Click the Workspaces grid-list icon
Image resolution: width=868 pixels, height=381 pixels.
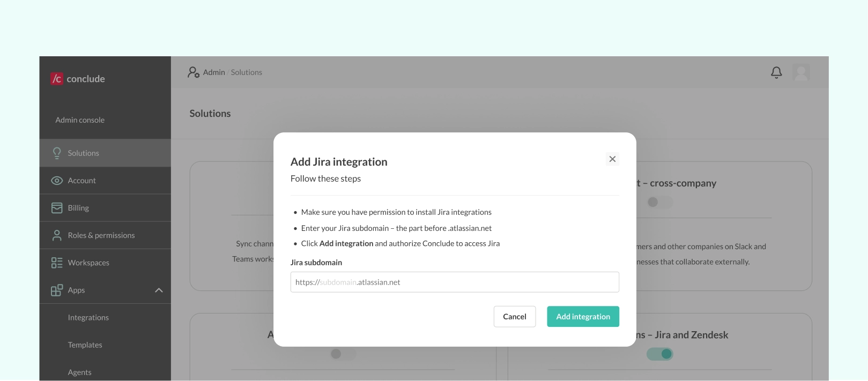(57, 263)
